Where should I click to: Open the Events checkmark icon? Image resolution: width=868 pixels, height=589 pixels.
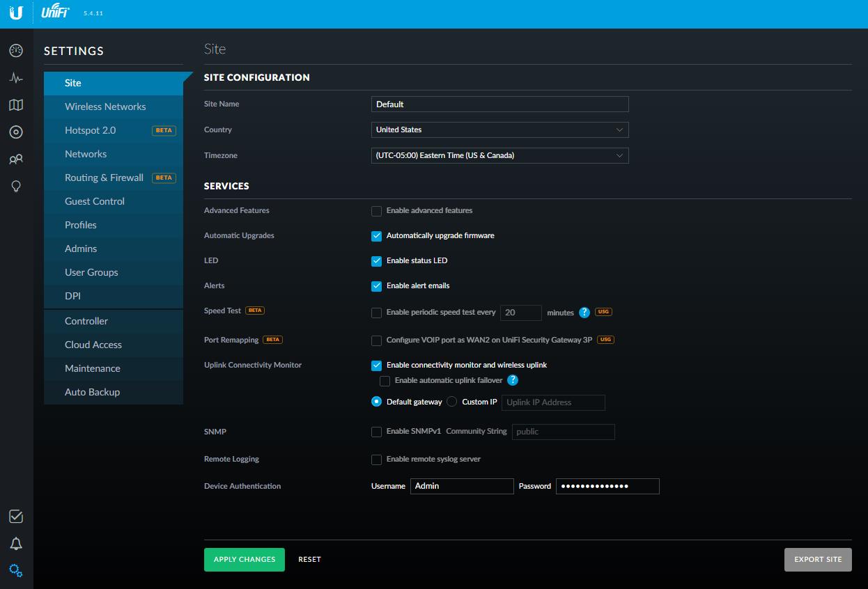[x=16, y=517]
